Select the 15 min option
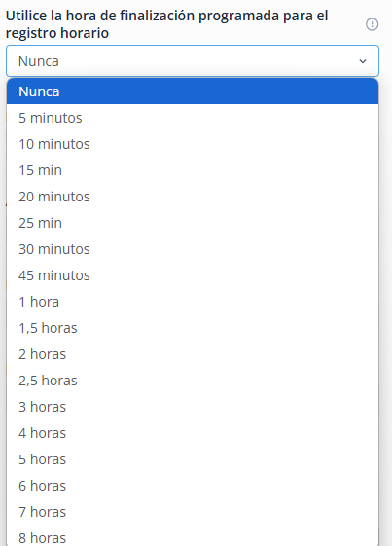The width and height of the screenshot is (392, 546). click(x=193, y=170)
